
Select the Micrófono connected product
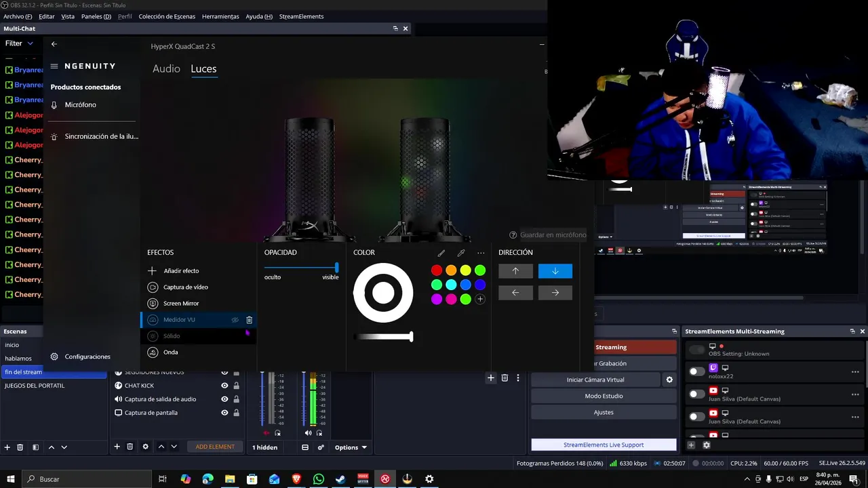point(80,105)
